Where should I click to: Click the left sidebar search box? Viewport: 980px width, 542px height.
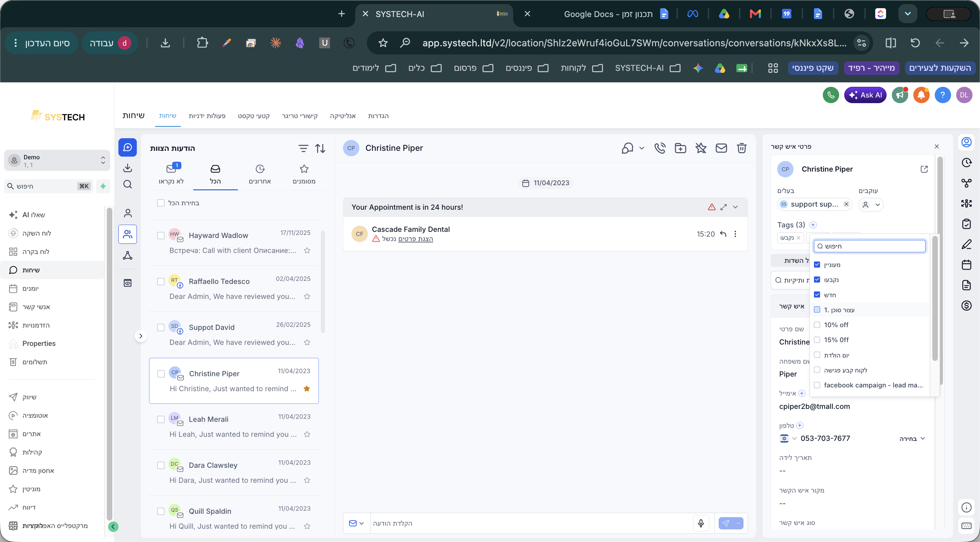point(49,186)
